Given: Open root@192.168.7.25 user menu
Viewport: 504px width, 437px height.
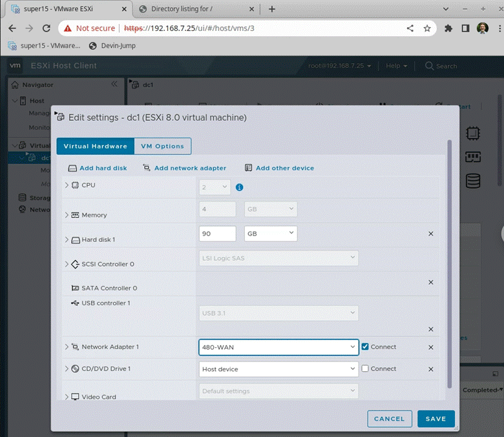Looking at the screenshot, I should tap(339, 66).
